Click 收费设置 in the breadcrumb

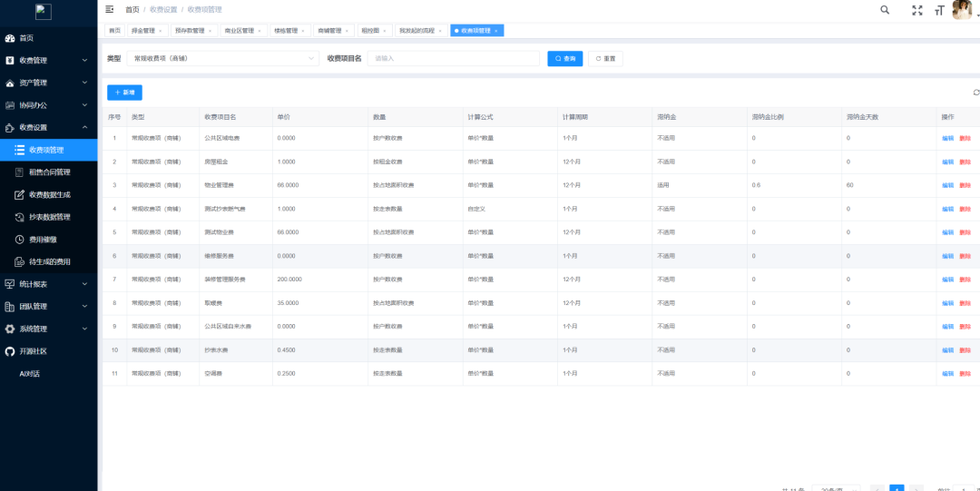pyautogui.click(x=163, y=10)
